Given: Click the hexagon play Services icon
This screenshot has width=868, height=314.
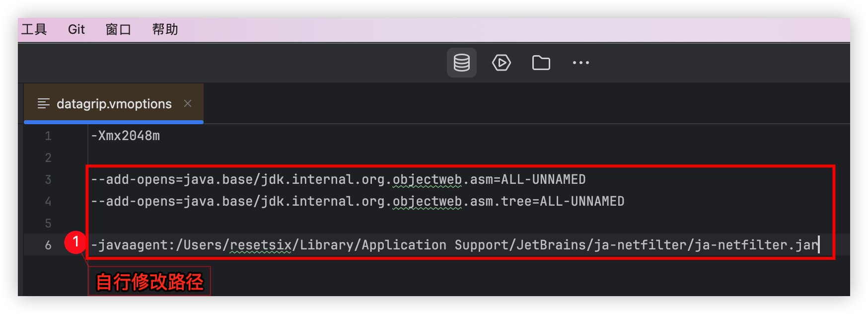Looking at the screenshot, I should coord(501,63).
